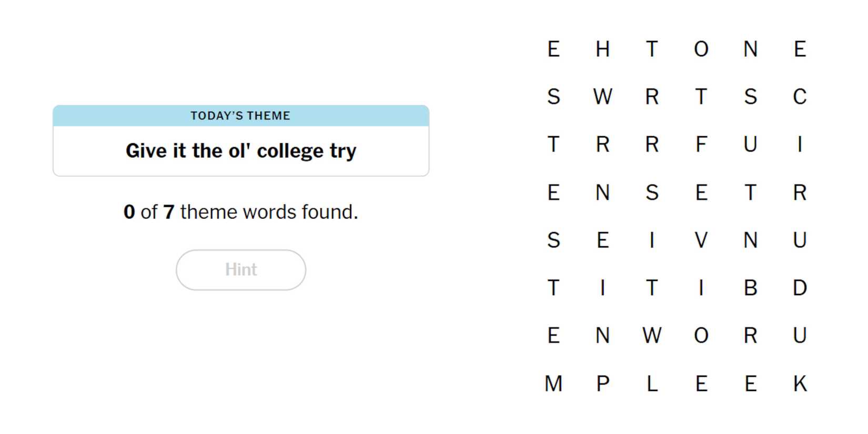Tap the letter F tile
This screenshot has height=434, width=868.
[x=701, y=144]
